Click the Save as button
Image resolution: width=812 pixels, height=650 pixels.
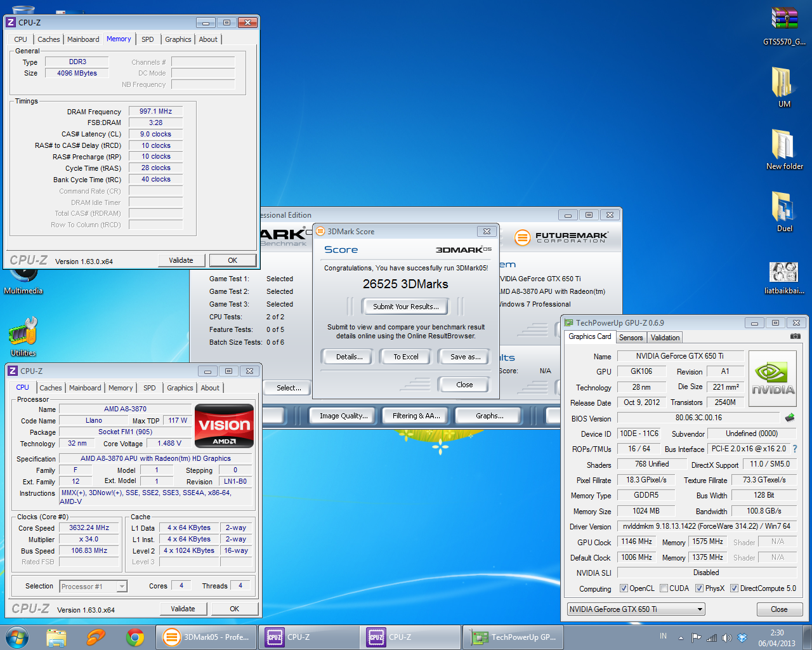click(x=466, y=357)
